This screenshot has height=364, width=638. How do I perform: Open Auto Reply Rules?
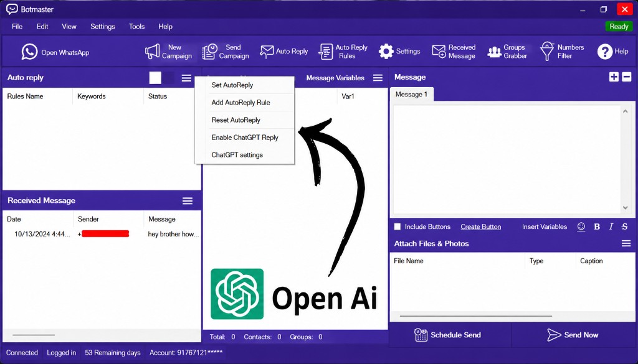[343, 52]
